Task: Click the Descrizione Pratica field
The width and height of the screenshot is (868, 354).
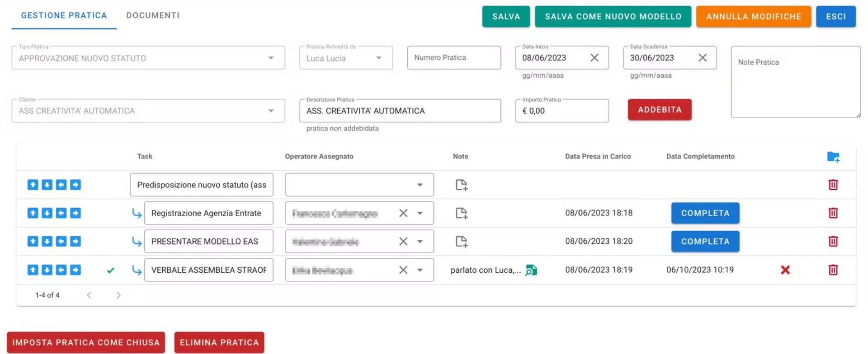Action: click(400, 111)
